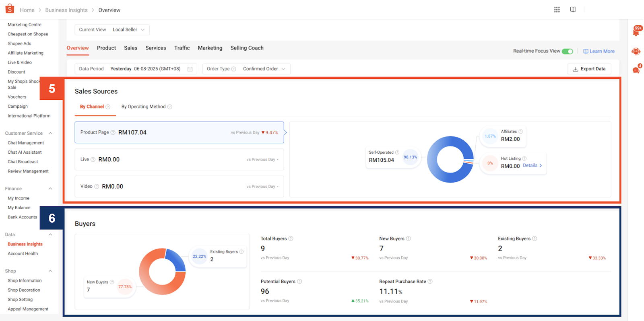The height and width of the screenshot is (321, 644).
Task: Click the Hot Listing info icon
Action: tap(524, 158)
